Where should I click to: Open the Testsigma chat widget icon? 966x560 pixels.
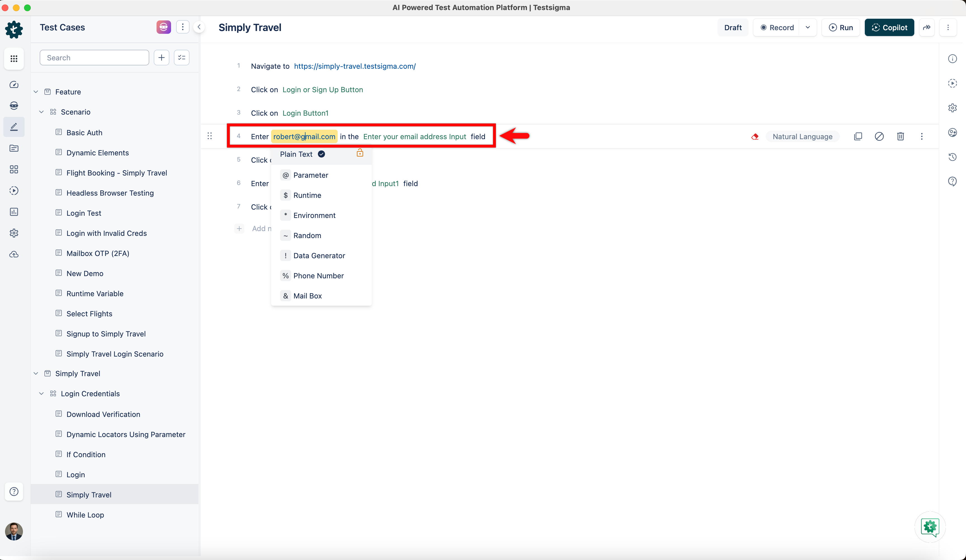coord(930,527)
